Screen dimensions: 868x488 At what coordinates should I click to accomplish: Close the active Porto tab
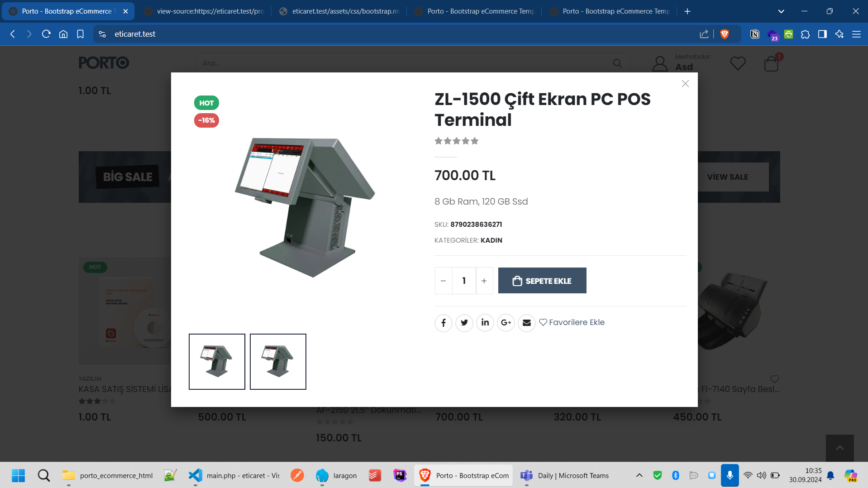tap(125, 11)
